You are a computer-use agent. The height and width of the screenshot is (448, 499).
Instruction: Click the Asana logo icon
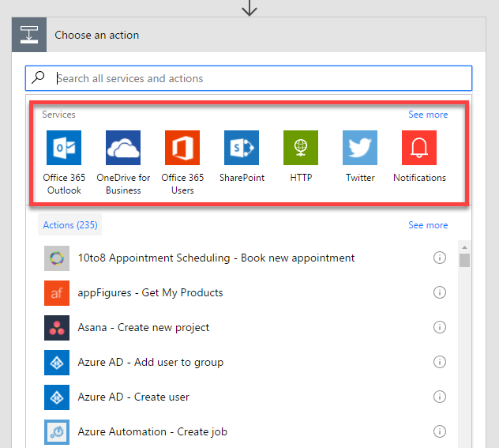point(57,328)
